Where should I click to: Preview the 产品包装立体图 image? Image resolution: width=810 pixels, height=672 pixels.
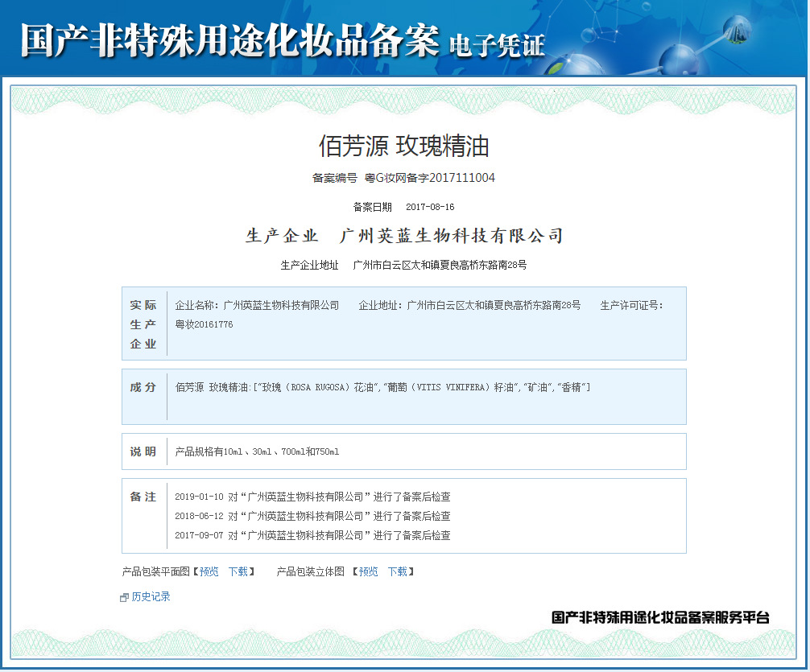(368, 571)
